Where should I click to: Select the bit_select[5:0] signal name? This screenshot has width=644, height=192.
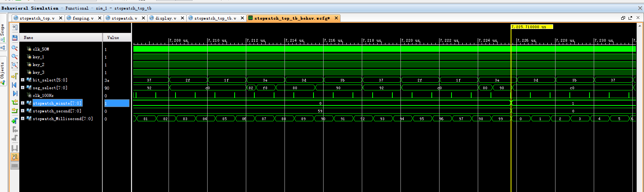point(50,80)
